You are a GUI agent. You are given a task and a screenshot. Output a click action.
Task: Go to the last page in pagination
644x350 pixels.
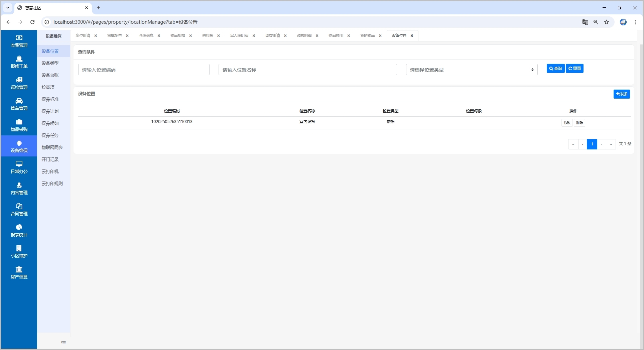(x=611, y=144)
